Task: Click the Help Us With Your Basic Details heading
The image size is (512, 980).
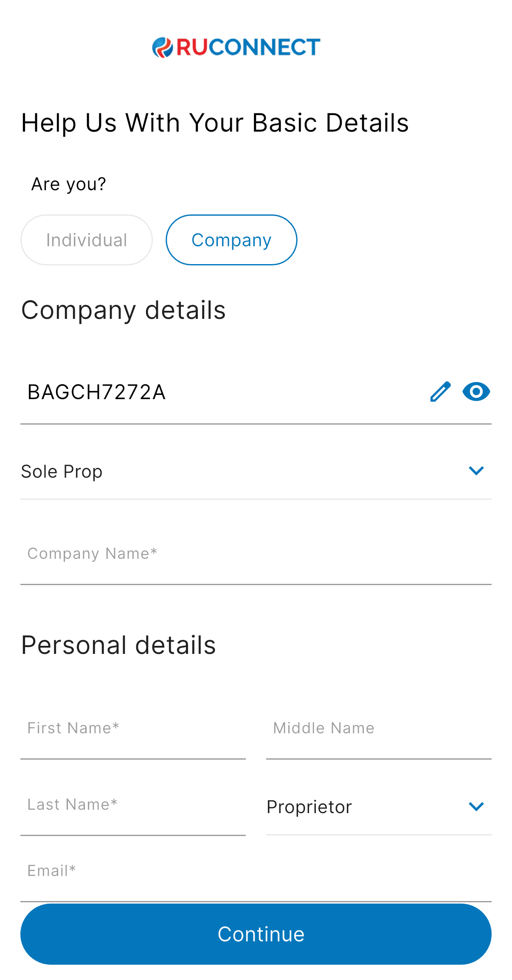Action: click(215, 123)
